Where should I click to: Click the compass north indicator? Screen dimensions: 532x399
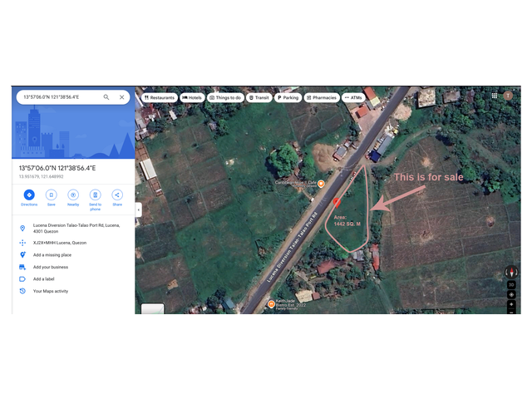[511, 272]
